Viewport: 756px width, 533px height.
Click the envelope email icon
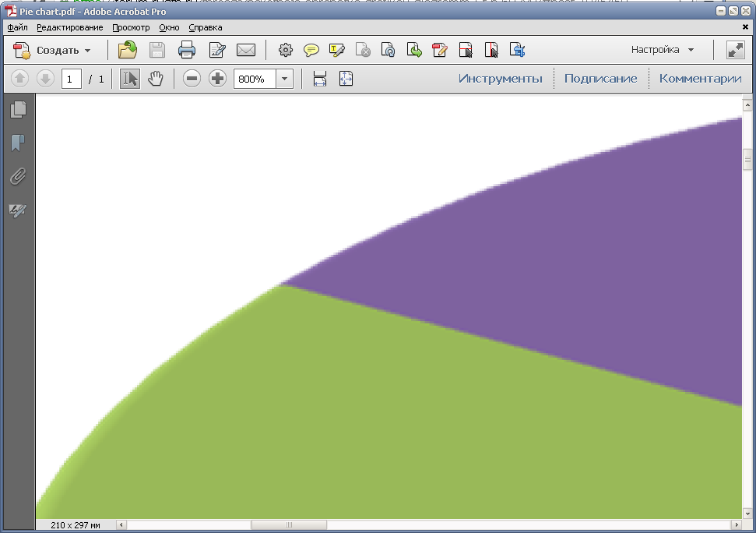click(246, 50)
